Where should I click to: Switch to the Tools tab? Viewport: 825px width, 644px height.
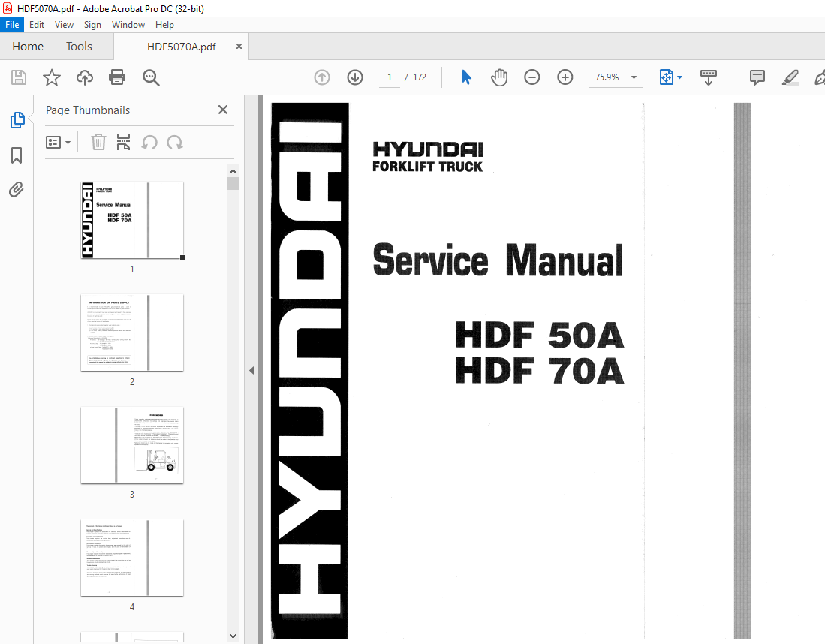pyautogui.click(x=79, y=47)
